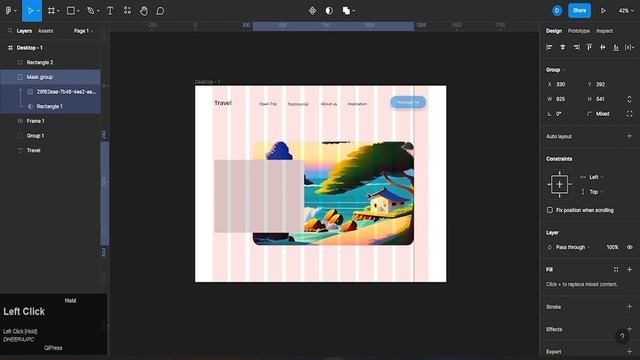Toggle Fix position when scrolling checkbox
This screenshot has height=360, width=640.
click(x=549, y=210)
